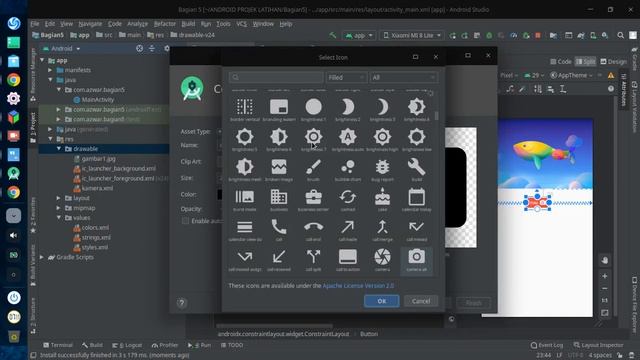Open Search Everywhere magnifier in toolbar
Image resolution: width=640 pixels, height=360 pixels.
[620, 36]
